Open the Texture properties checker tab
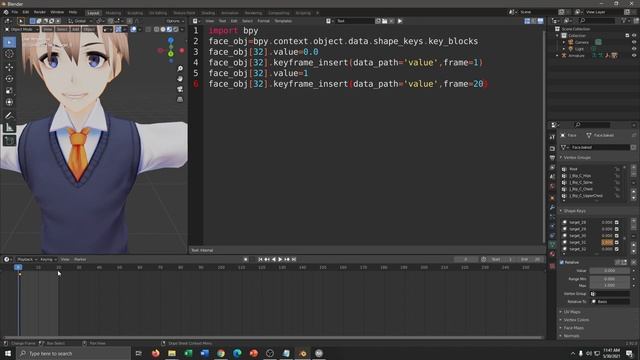Image resolution: width=640 pixels, height=360 pixels. [x=552, y=266]
